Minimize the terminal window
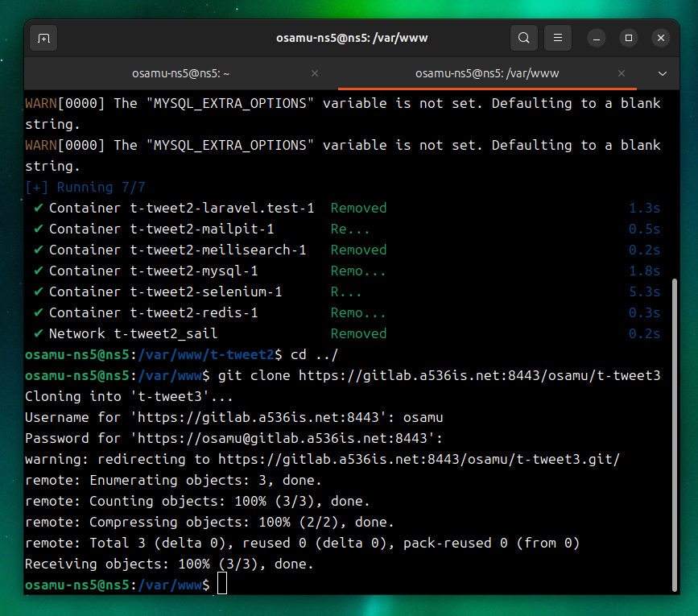 pyautogui.click(x=596, y=38)
